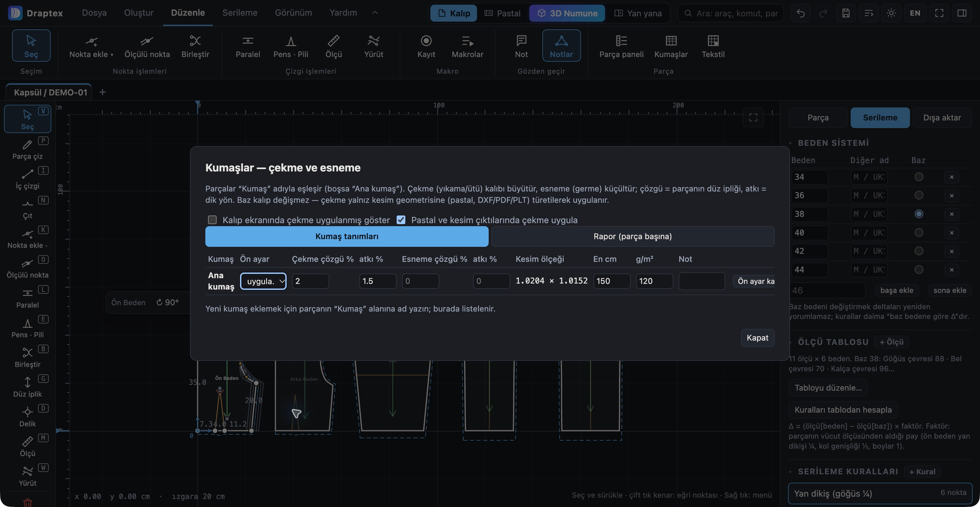The height and width of the screenshot is (507, 980).
Task: Collapse BEDEN SİSTEMİ section
Action: tap(791, 143)
